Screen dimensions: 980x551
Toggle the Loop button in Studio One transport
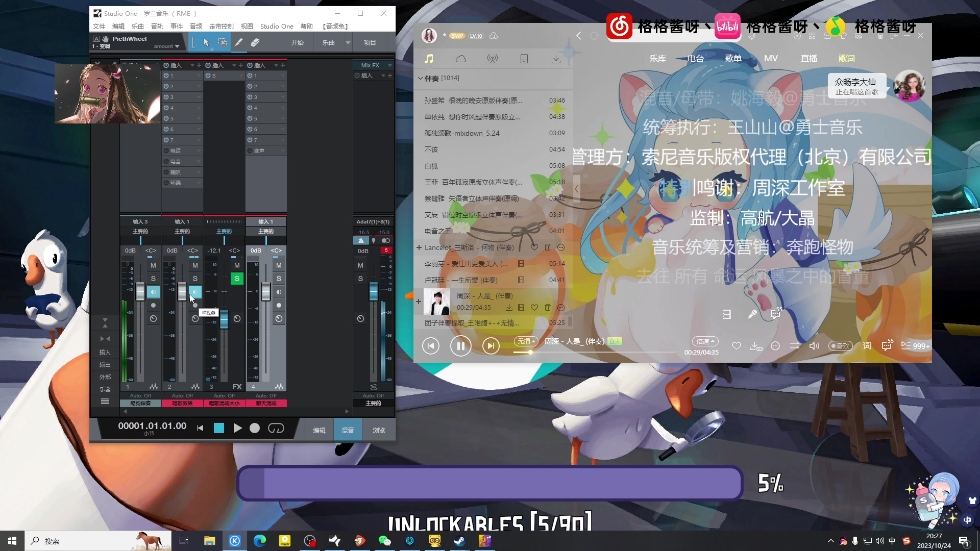[276, 428]
